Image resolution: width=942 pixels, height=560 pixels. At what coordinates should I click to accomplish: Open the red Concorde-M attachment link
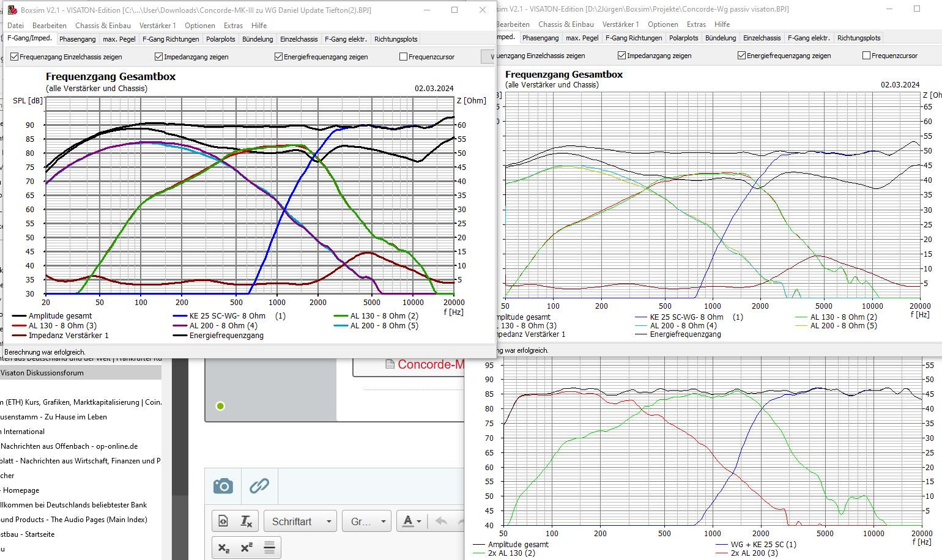coord(430,364)
